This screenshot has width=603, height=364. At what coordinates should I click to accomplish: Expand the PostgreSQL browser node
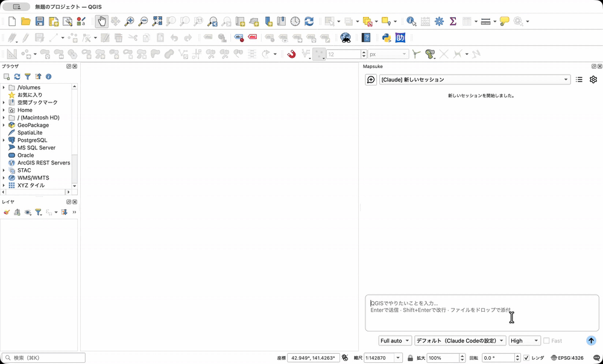coord(4,140)
